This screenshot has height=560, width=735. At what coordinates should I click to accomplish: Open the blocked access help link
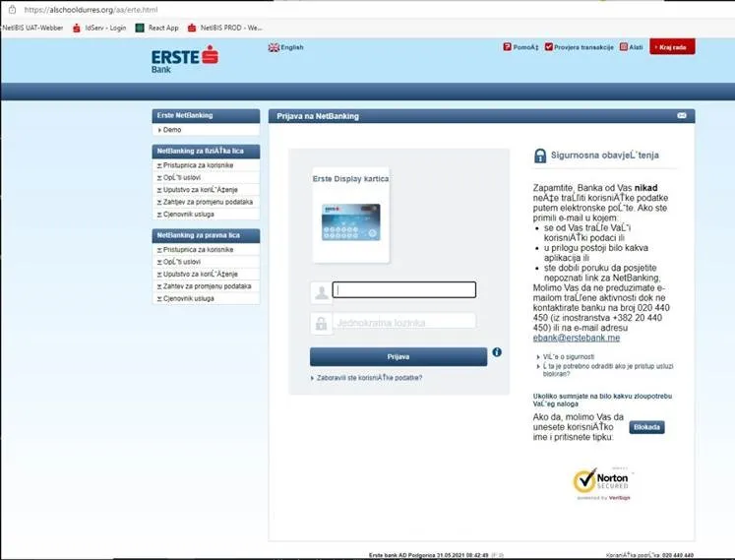click(607, 370)
